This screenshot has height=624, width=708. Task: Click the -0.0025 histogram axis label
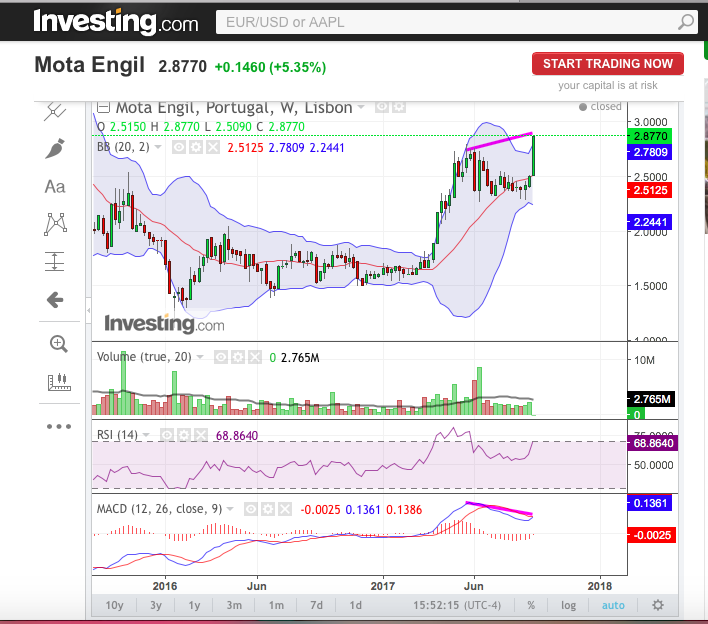click(652, 536)
